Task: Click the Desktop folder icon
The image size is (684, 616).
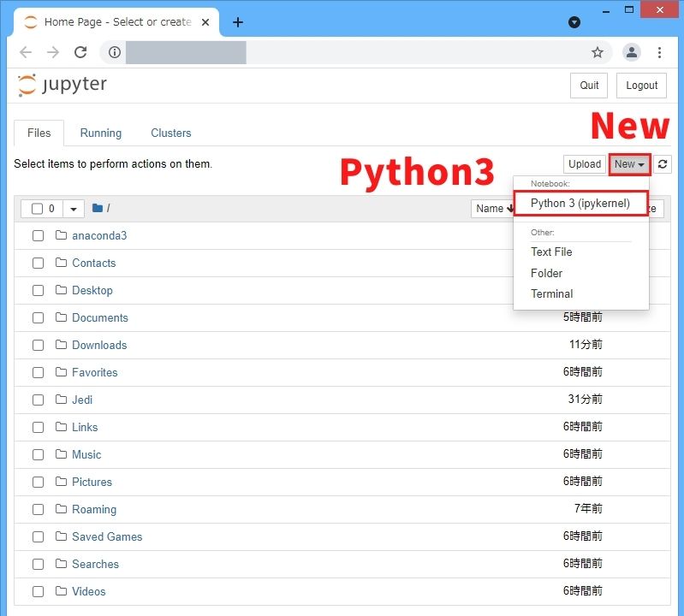Action: 61,290
